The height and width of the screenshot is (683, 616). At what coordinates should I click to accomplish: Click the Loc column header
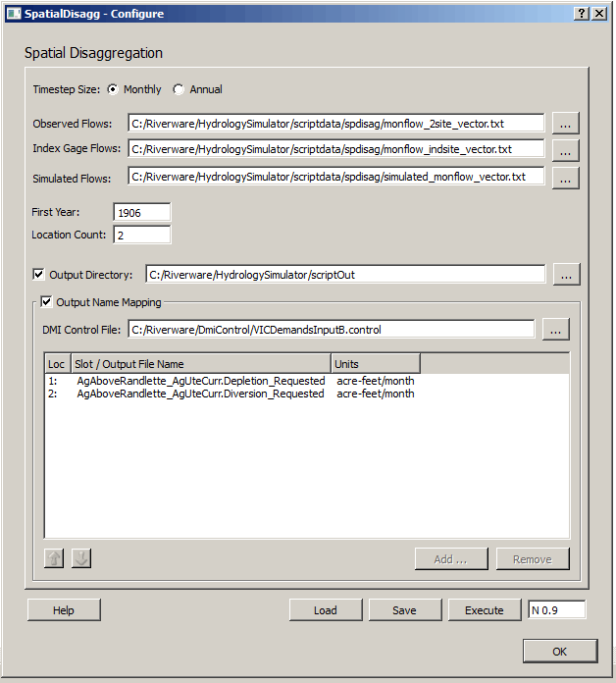[x=58, y=364]
